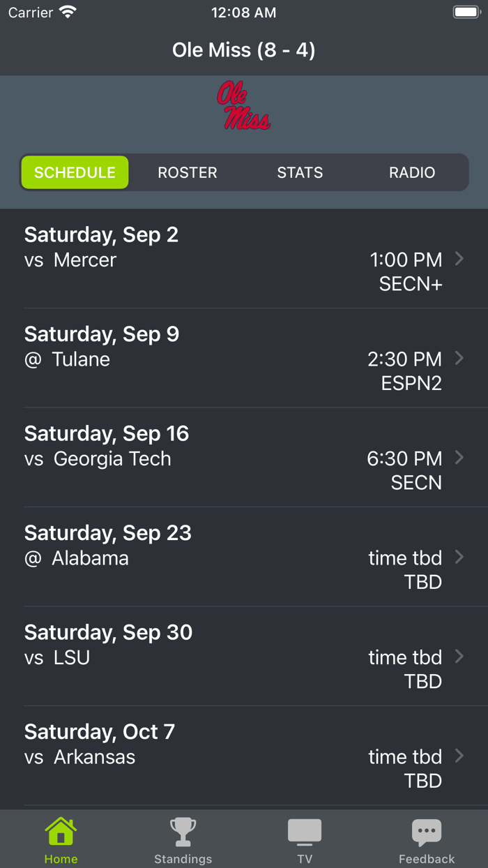This screenshot has width=488, height=868.
Task: Open the Home tab icon
Action: click(x=61, y=830)
